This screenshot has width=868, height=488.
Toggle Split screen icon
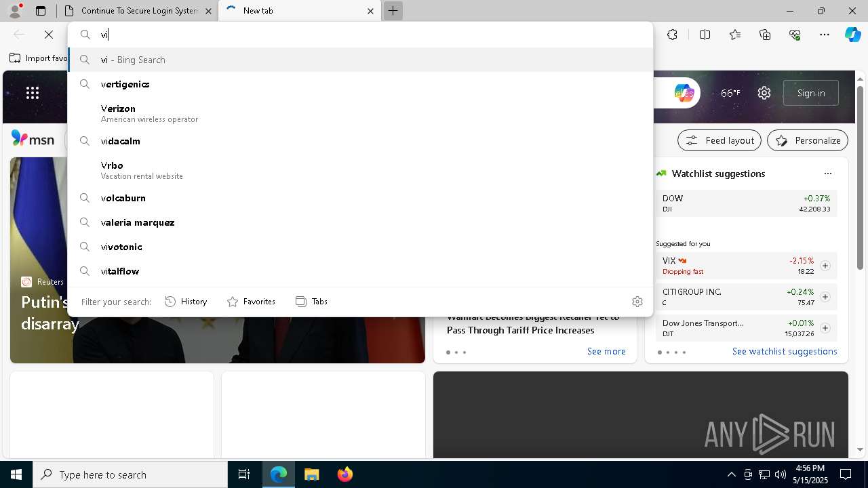pyautogui.click(x=705, y=35)
